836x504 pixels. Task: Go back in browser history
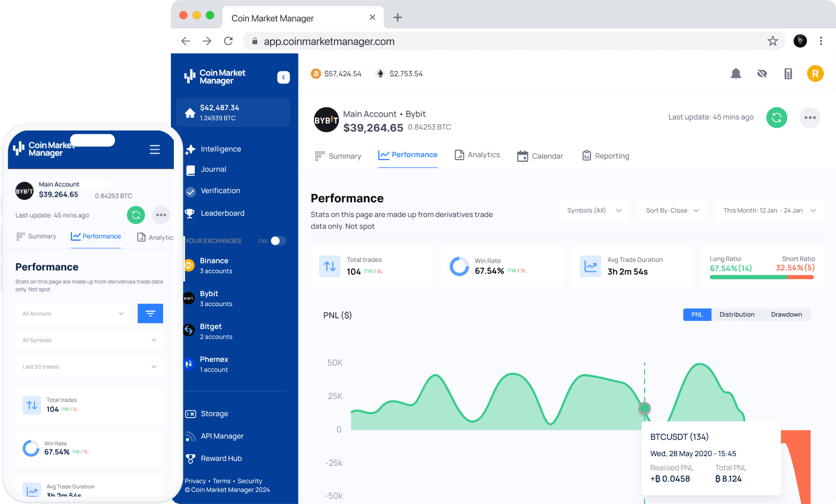[186, 41]
